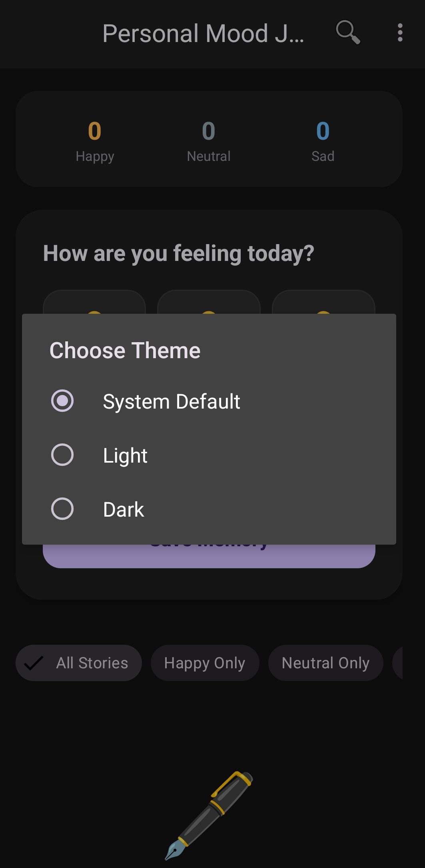Tap the Neutral count statistic
The height and width of the screenshot is (868, 425).
[209, 141]
